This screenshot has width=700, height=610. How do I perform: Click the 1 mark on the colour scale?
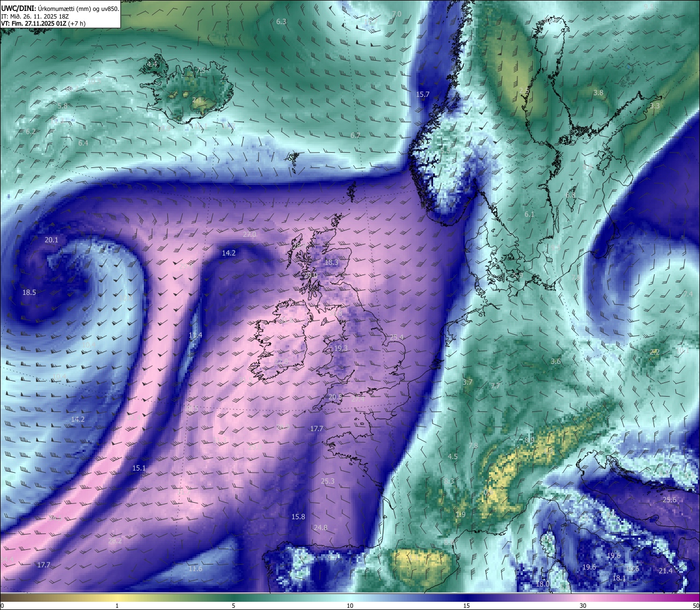coord(117,605)
